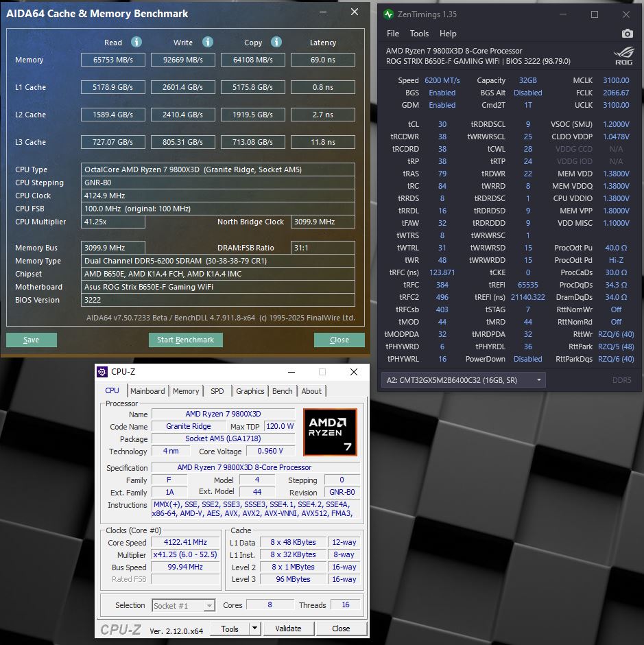Switch to the Mainboard tab in CPU-Z
644x645 pixels.
click(x=147, y=391)
